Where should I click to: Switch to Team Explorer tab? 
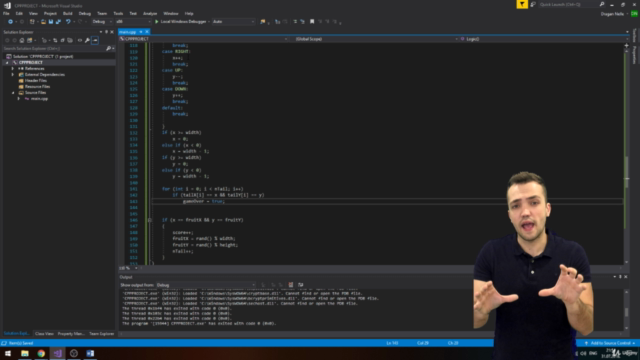pyautogui.click(x=102, y=333)
